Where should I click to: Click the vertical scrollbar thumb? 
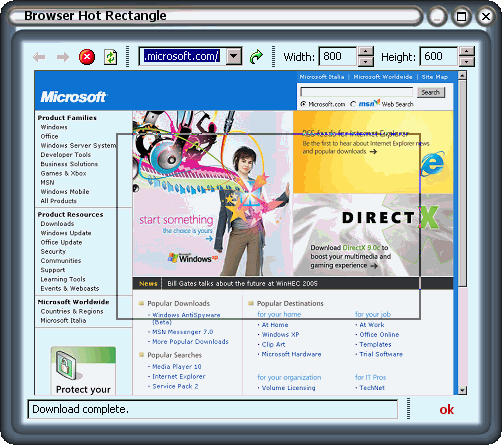(x=462, y=183)
